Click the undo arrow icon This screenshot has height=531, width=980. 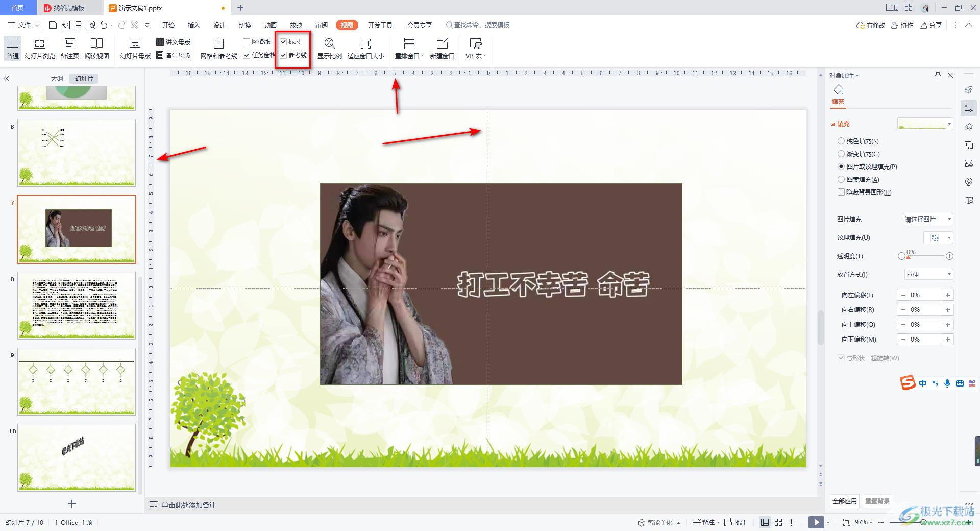(x=104, y=25)
